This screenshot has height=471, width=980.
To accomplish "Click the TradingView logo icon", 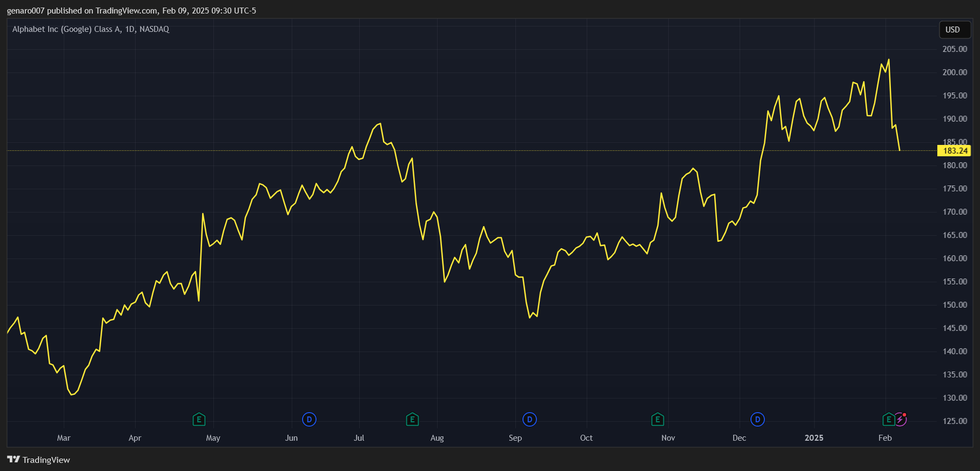I will pos(14,460).
